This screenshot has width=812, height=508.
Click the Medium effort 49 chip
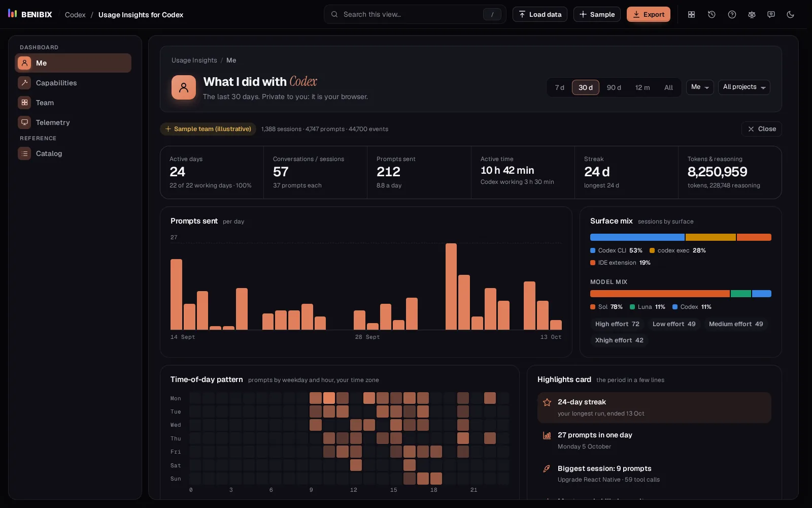(736, 324)
